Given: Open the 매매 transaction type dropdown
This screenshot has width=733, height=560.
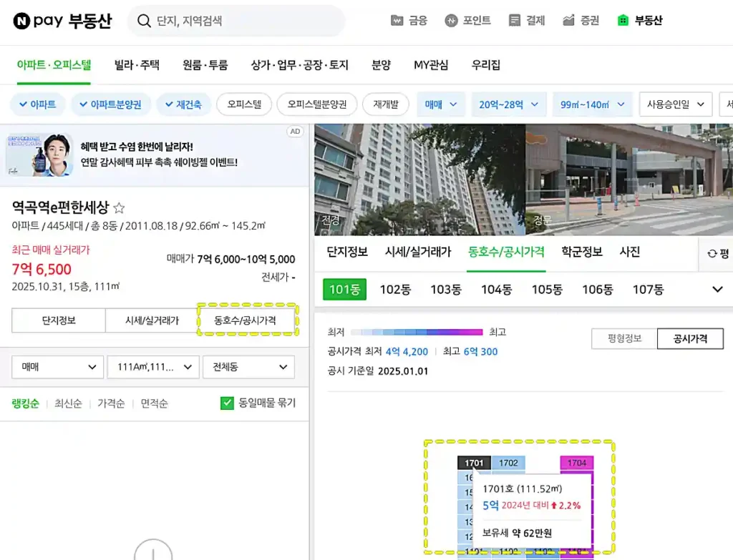Looking at the screenshot, I should pyautogui.click(x=57, y=367).
